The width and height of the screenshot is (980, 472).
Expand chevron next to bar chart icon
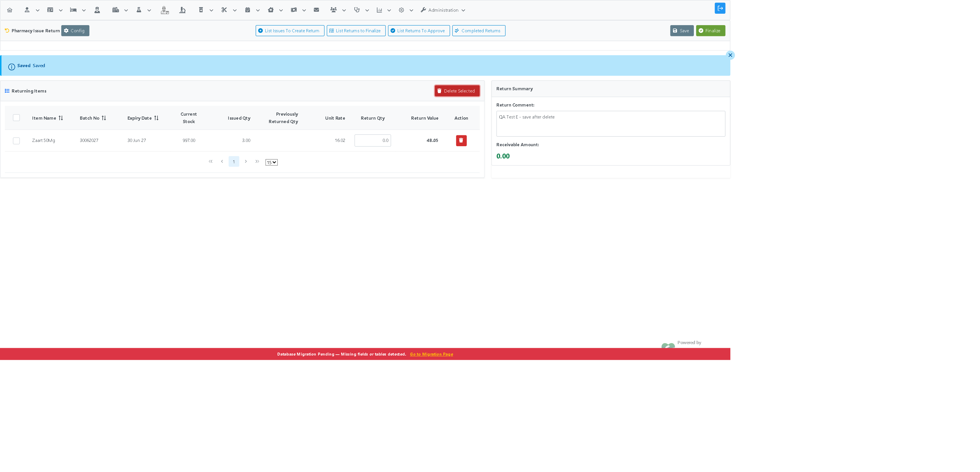pos(389,11)
